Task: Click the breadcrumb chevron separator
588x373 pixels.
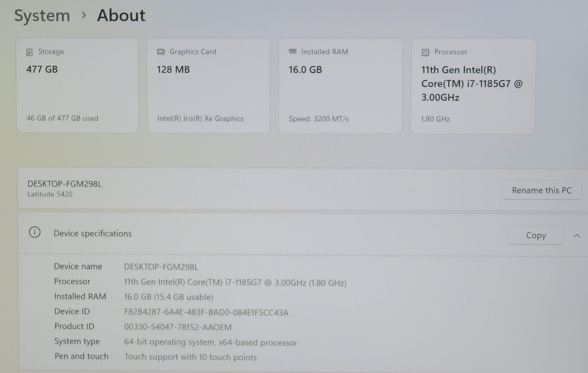Action: [84, 15]
